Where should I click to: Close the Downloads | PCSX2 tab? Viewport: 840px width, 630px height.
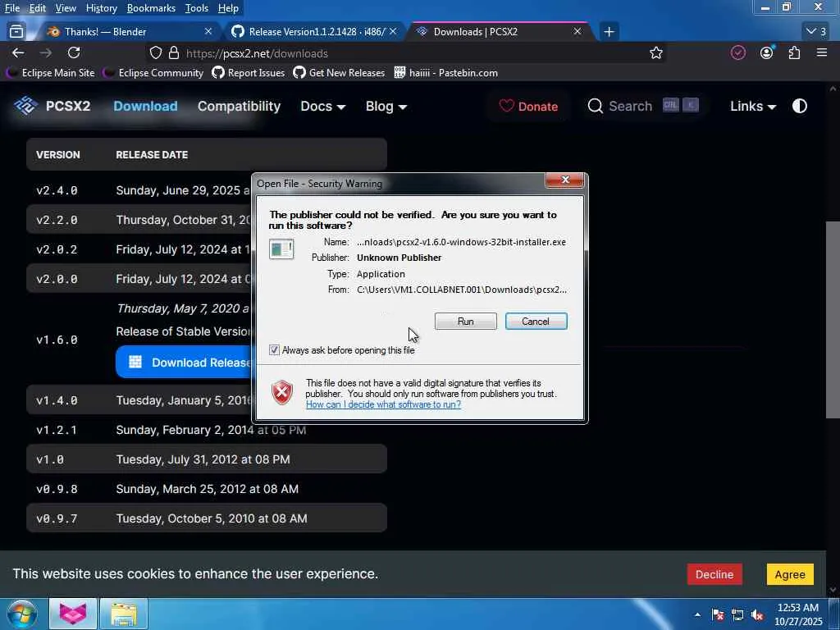click(577, 32)
